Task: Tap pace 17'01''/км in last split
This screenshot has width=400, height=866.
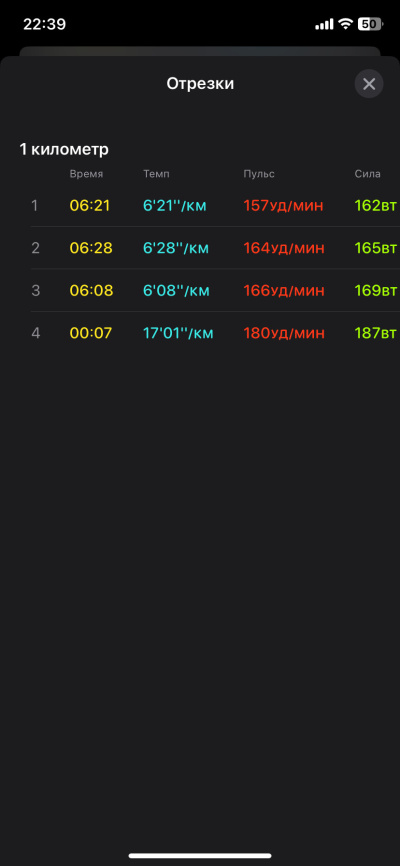Action: point(178,333)
